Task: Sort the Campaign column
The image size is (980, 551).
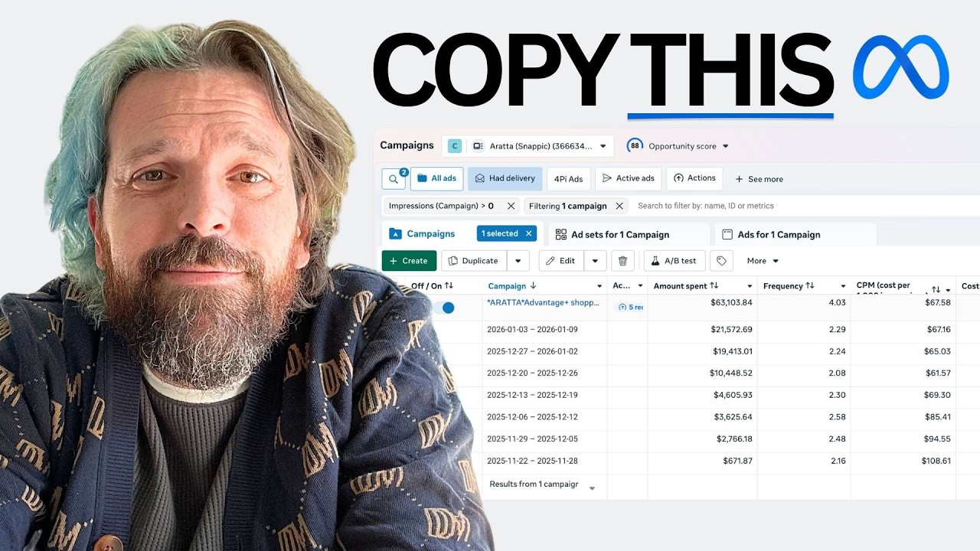Action: point(533,285)
